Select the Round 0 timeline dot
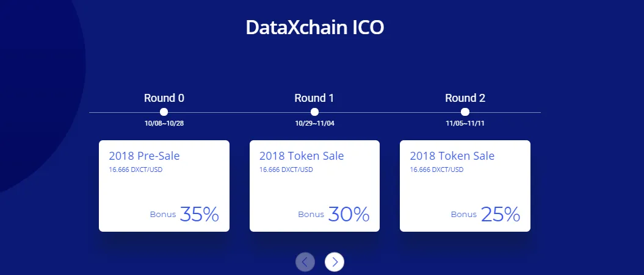644x275 pixels. pyautogui.click(x=164, y=112)
